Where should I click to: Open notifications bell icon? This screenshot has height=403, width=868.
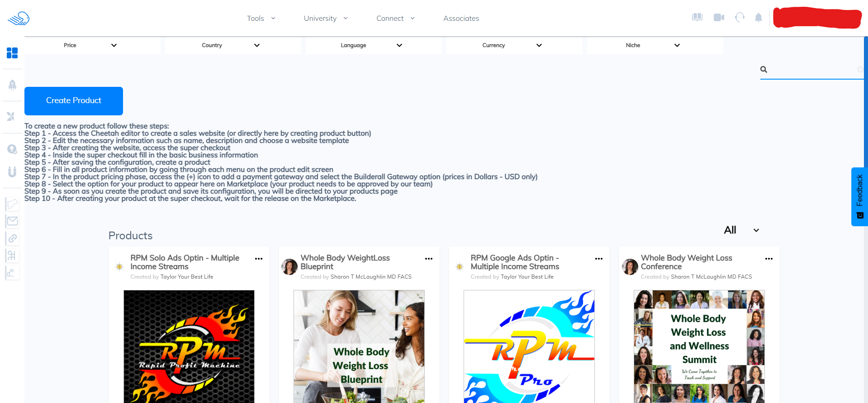click(759, 18)
